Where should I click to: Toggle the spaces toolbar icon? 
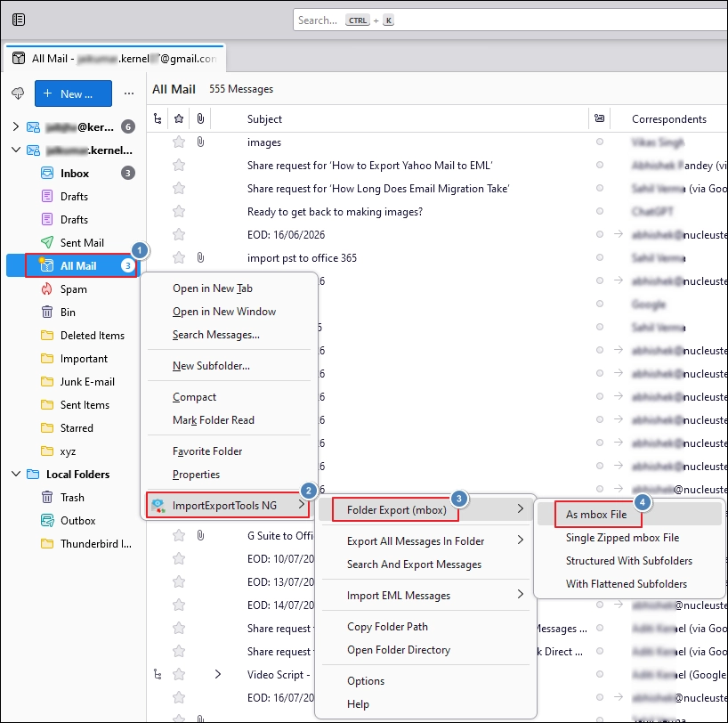pyautogui.click(x=19, y=20)
